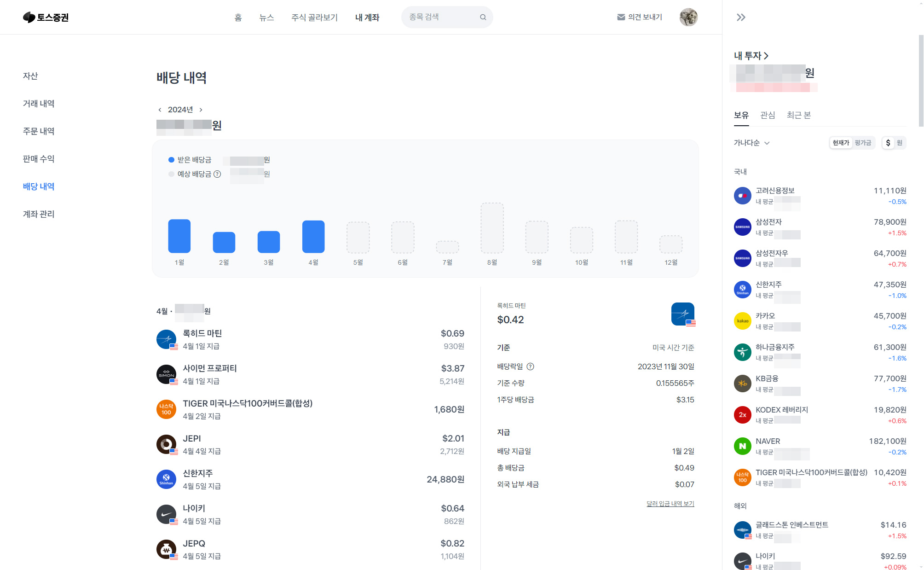This screenshot has width=924, height=570.
Task: Open 거래 내역 in left menu
Action: pos(39,104)
